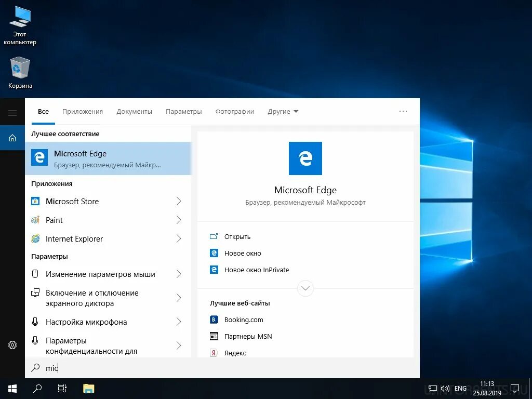Click the magnifier icon in search box
Screen dimensions: 532x399
click(35, 367)
